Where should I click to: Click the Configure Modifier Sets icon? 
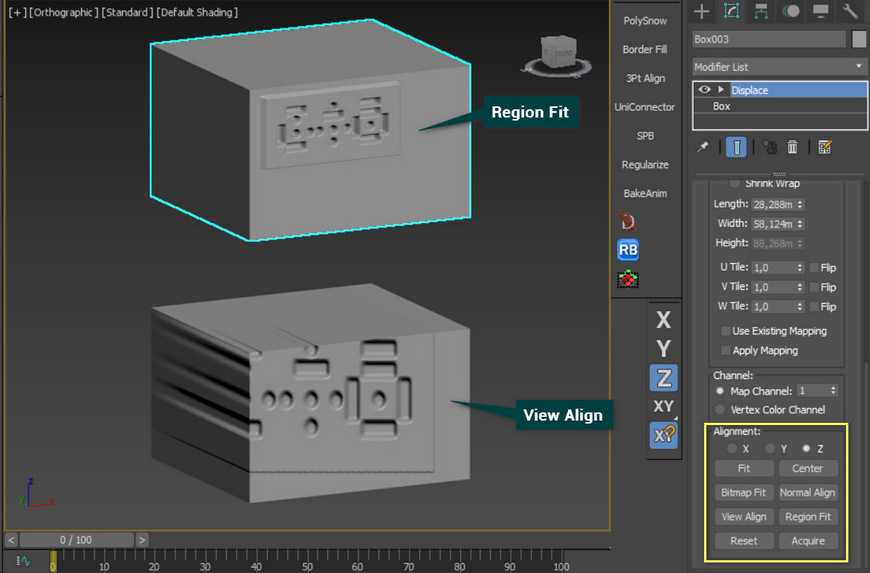(x=825, y=147)
